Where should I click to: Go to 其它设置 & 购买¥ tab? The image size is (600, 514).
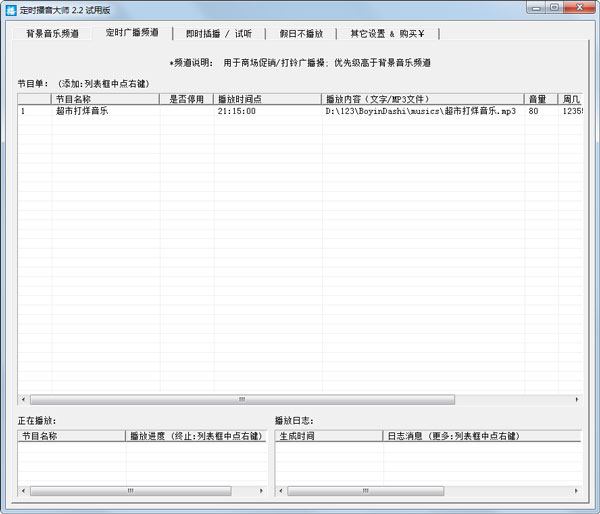coord(387,33)
